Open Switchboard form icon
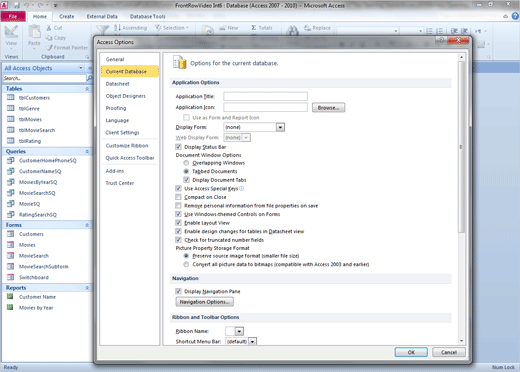Screen dimensions: 520x372 (x=11, y=277)
